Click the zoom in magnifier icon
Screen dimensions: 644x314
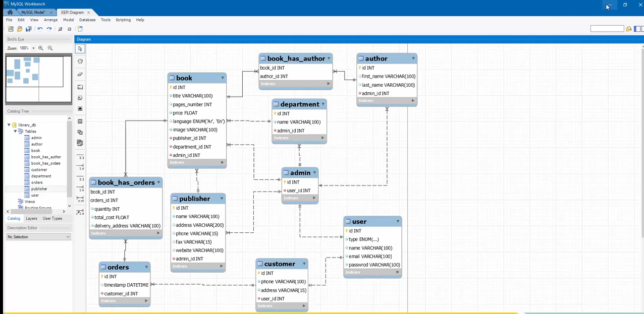pyautogui.click(x=41, y=48)
